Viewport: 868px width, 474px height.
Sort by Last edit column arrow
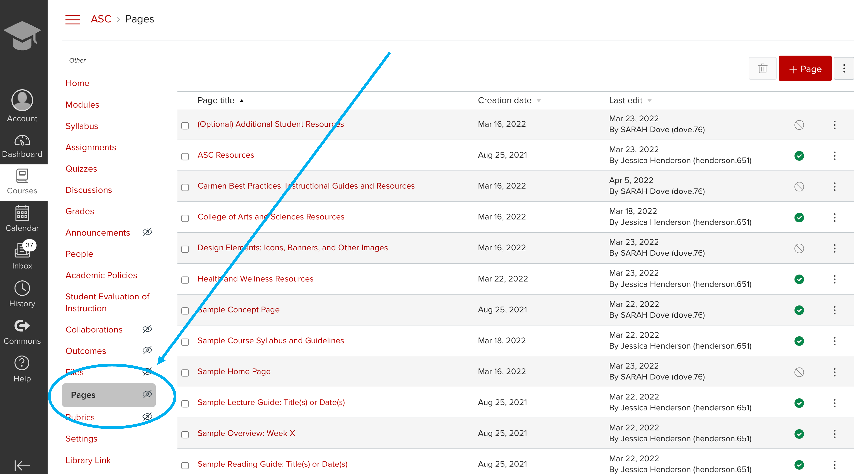(x=649, y=101)
